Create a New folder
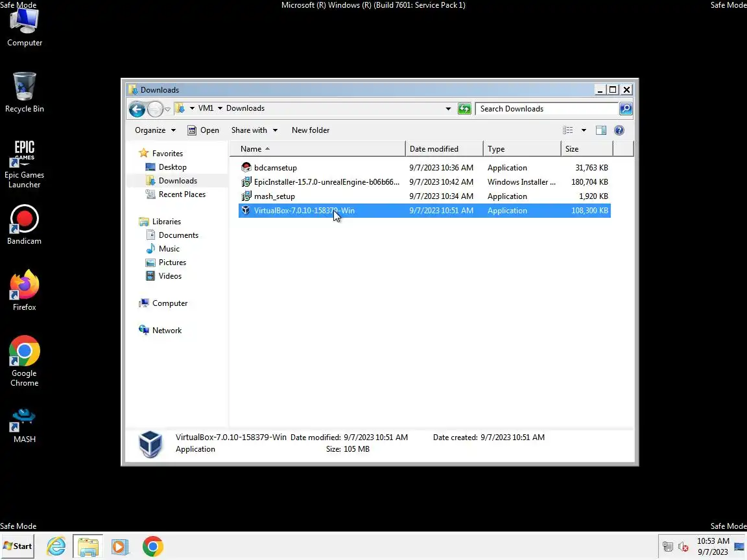The image size is (747, 560). coord(311,130)
